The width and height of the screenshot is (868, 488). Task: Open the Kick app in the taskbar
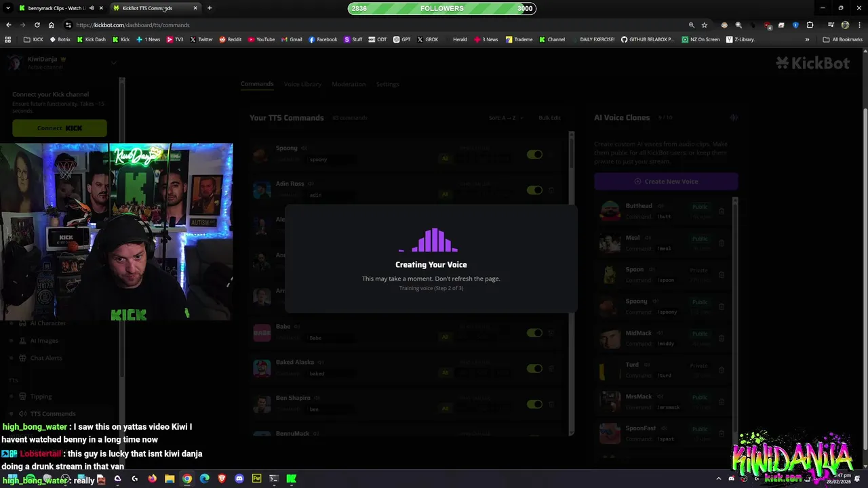(x=292, y=479)
